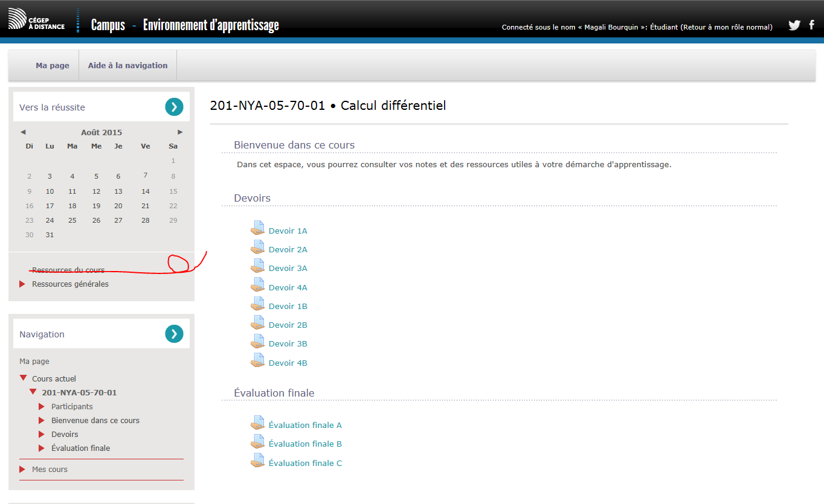Expand Participants in the navigation tree

[x=42, y=407]
